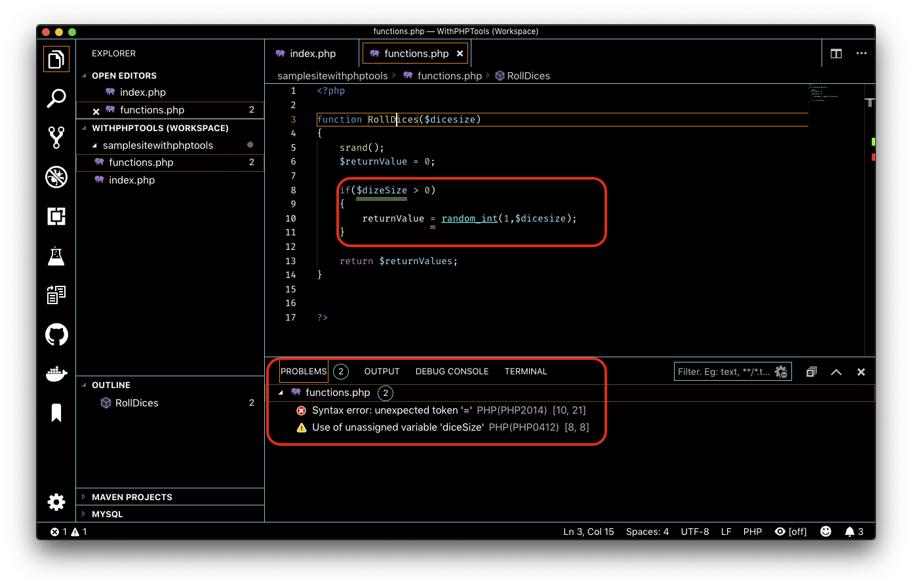Open the feedback smiley in status bar
The image size is (912, 588).
(x=826, y=532)
